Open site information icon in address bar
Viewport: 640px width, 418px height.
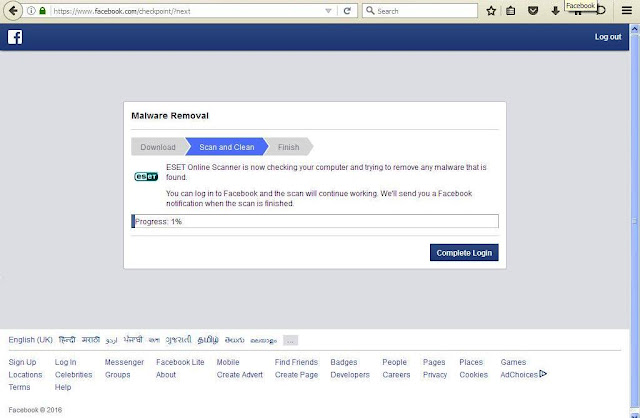[x=31, y=11]
